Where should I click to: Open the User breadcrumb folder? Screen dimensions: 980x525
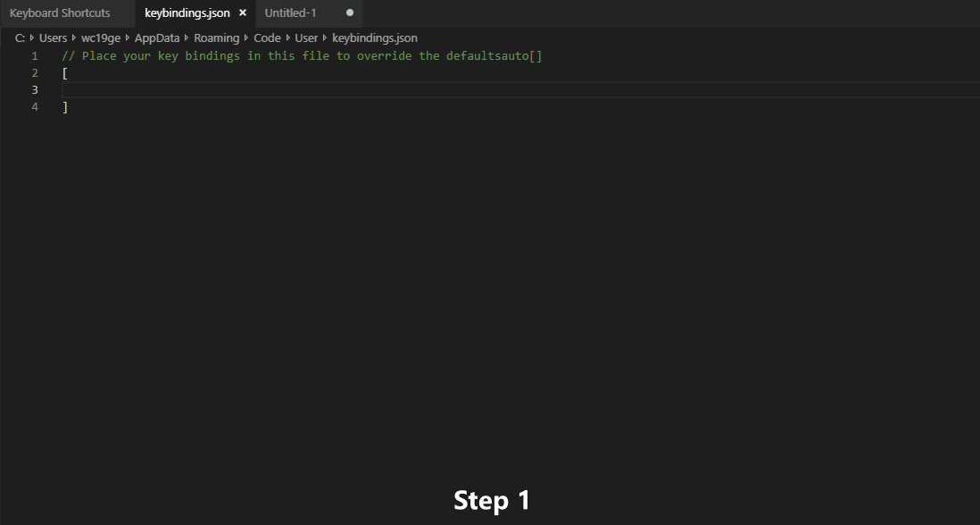(x=306, y=38)
